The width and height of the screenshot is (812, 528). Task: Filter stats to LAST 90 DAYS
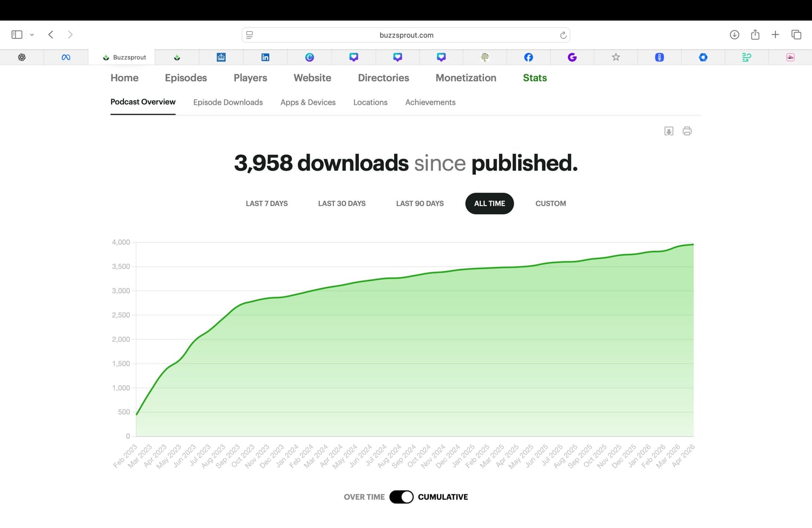coord(420,203)
